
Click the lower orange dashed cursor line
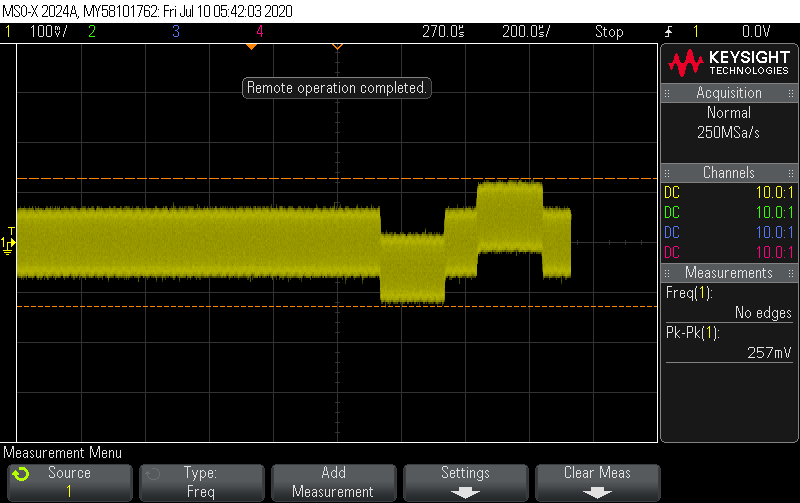pos(337,307)
